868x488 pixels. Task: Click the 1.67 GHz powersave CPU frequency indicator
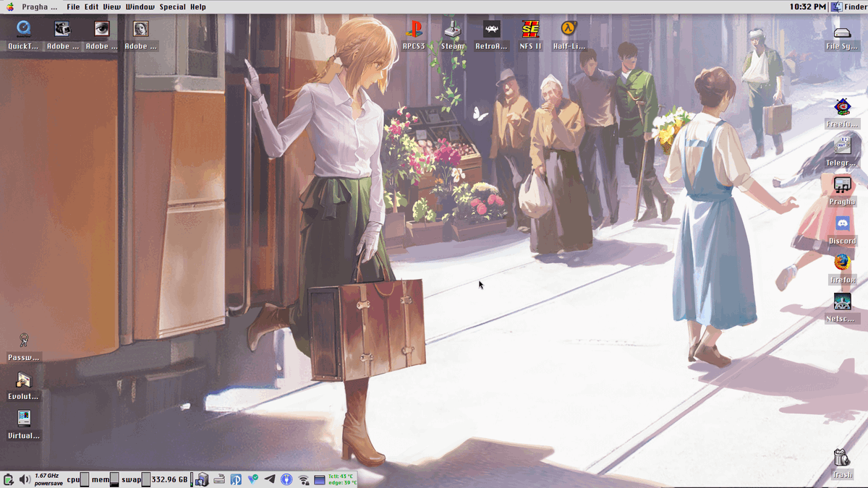pos(48,479)
